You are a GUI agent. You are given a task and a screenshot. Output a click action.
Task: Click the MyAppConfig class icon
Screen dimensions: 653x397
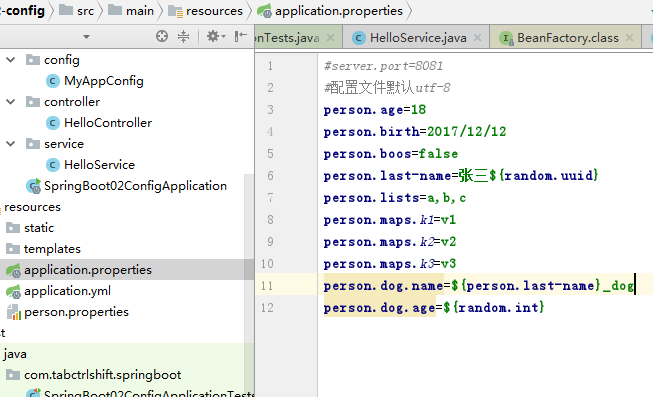52,81
